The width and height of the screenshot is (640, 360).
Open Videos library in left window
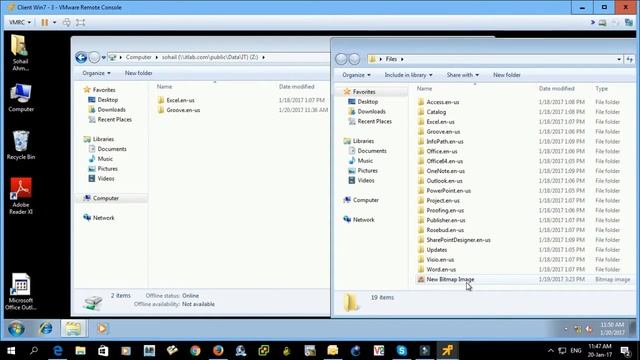click(x=105, y=178)
